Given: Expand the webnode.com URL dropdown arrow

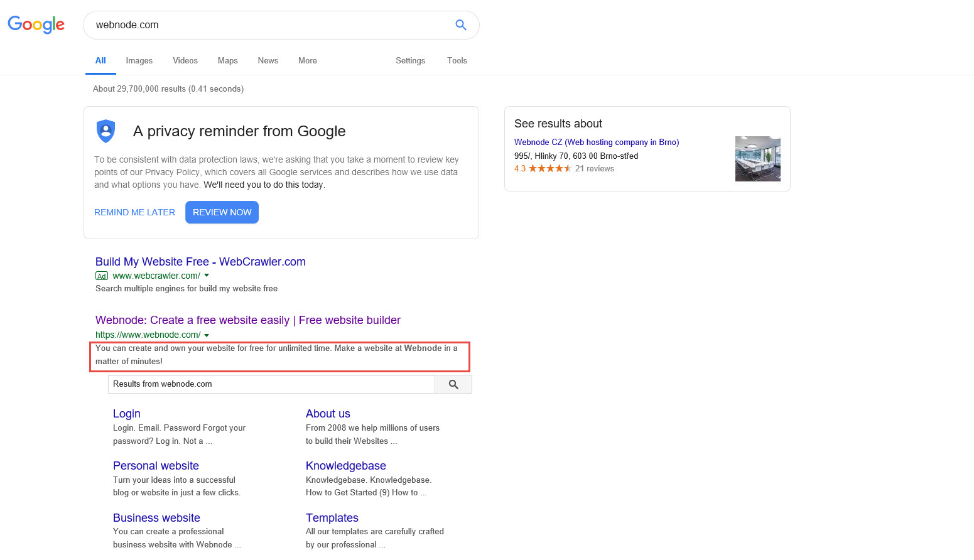Looking at the screenshot, I should pyautogui.click(x=207, y=335).
